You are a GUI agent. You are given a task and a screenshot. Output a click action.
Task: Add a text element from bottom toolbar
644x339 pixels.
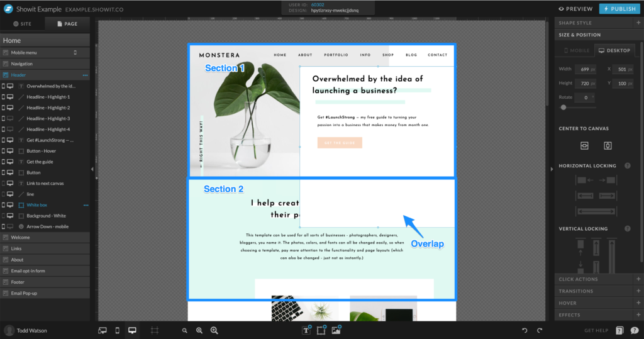pos(306,330)
